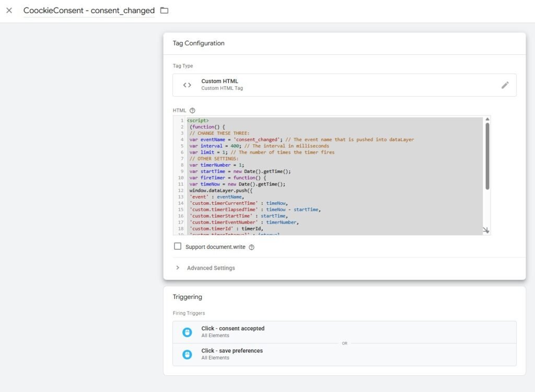Open the 'Click - save preferences' trigger name

tap(232, 351)
